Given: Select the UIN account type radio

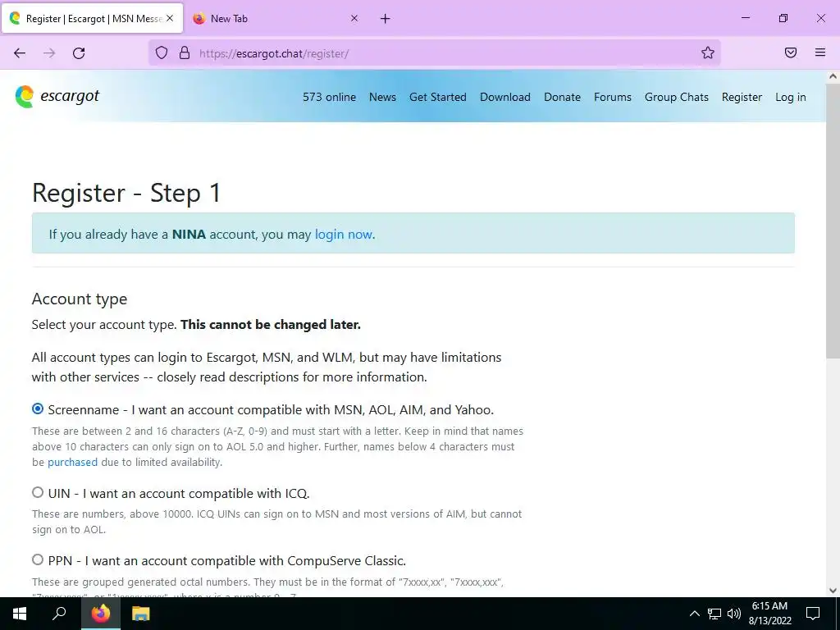Looking at the screenshot, I should 38,492.
